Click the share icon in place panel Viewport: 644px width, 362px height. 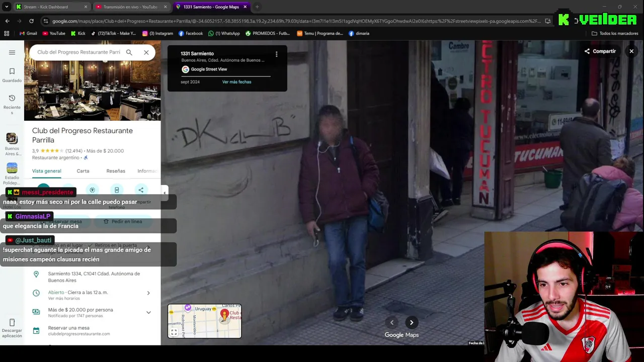(141, 190)
